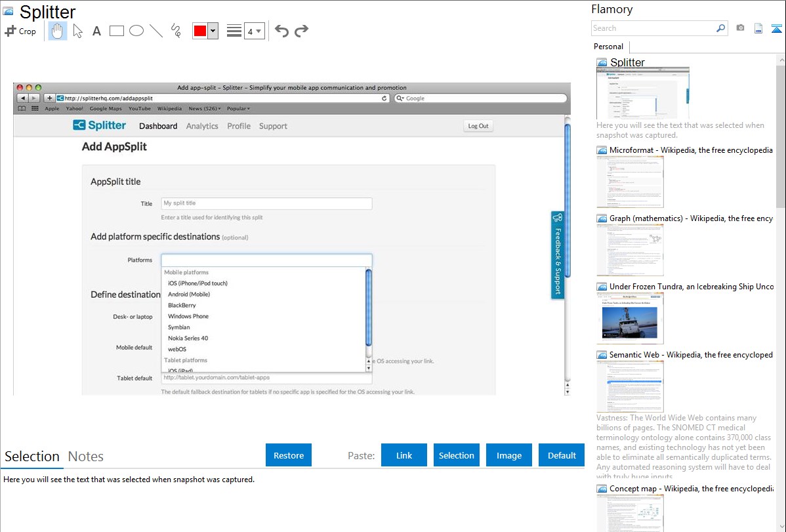Click the Flamory search field

[x=653, y=28]
